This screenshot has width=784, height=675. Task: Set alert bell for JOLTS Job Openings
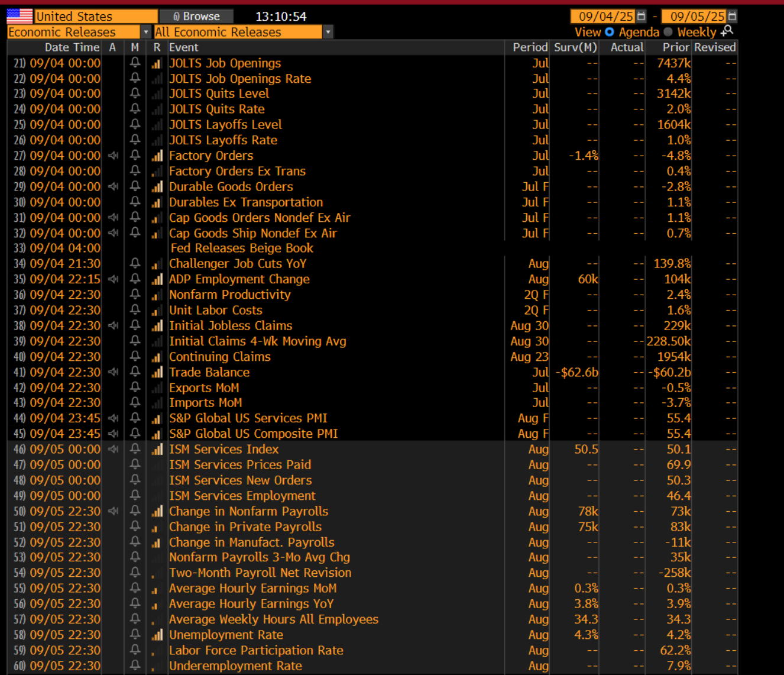click(x=135, y=63)
